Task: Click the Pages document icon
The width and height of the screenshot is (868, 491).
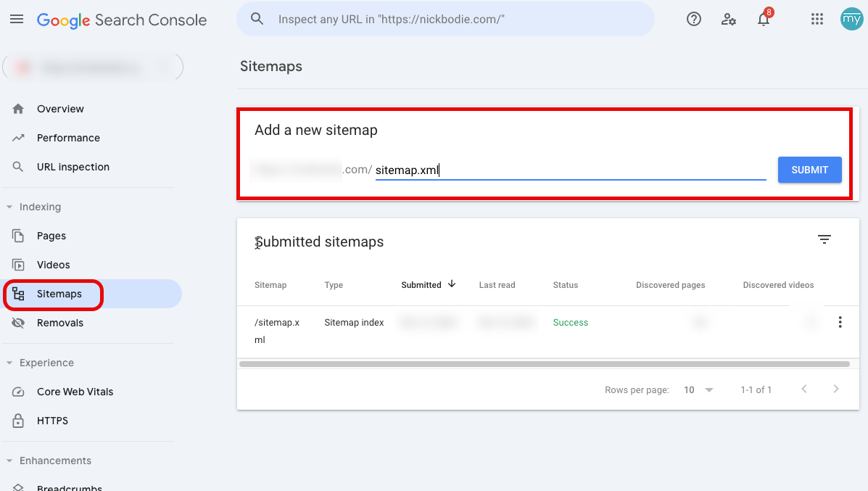Action: pos(18,236)
